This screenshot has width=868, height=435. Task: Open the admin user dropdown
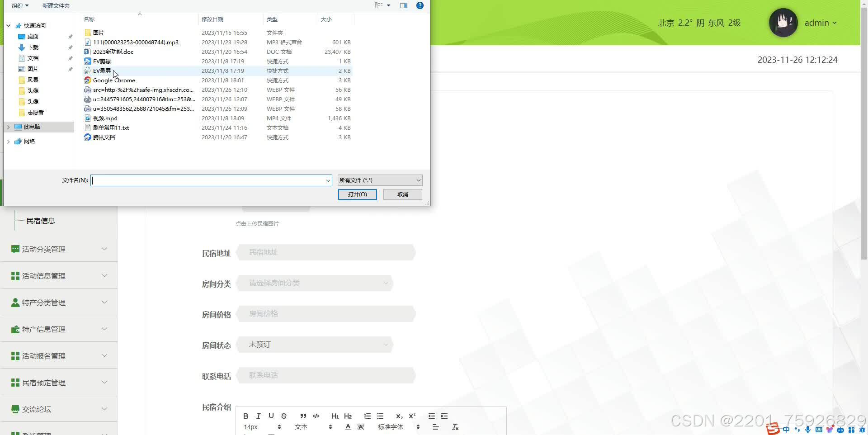[821, 23]
